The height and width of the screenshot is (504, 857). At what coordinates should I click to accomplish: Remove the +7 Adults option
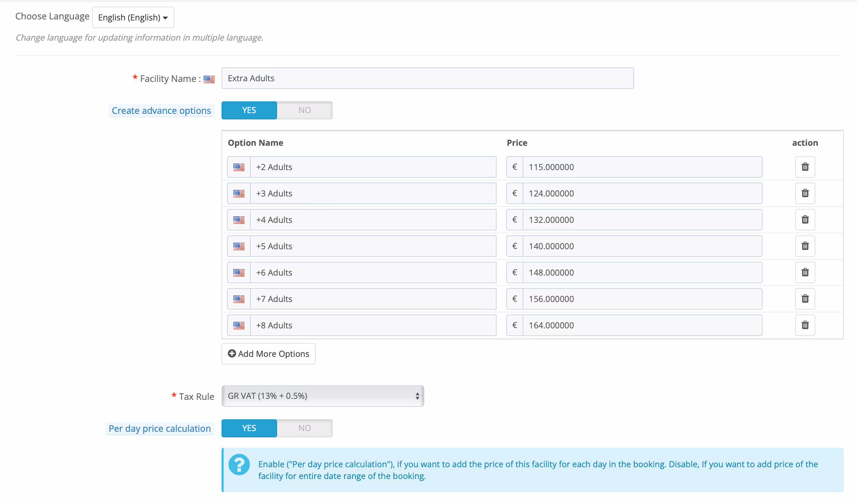pos(805,299)
